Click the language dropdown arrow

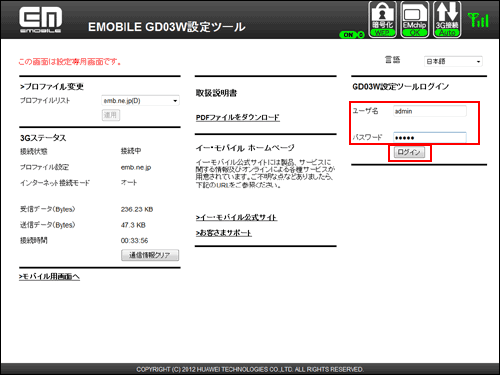[478, 62]
